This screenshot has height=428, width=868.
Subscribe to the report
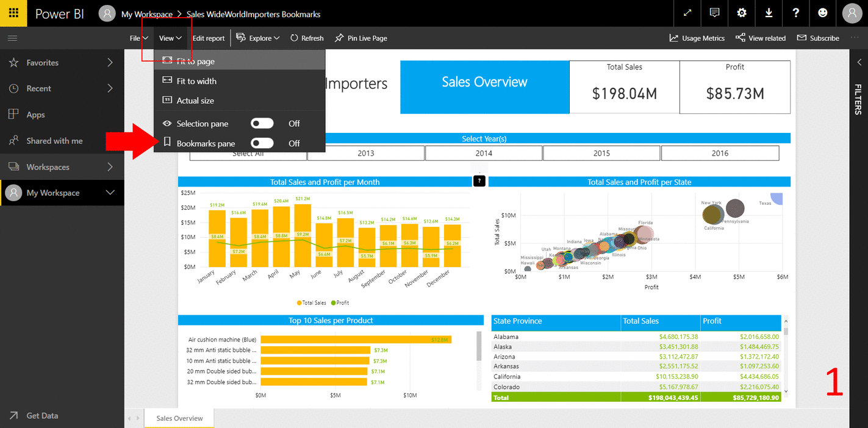click(818, 38)
